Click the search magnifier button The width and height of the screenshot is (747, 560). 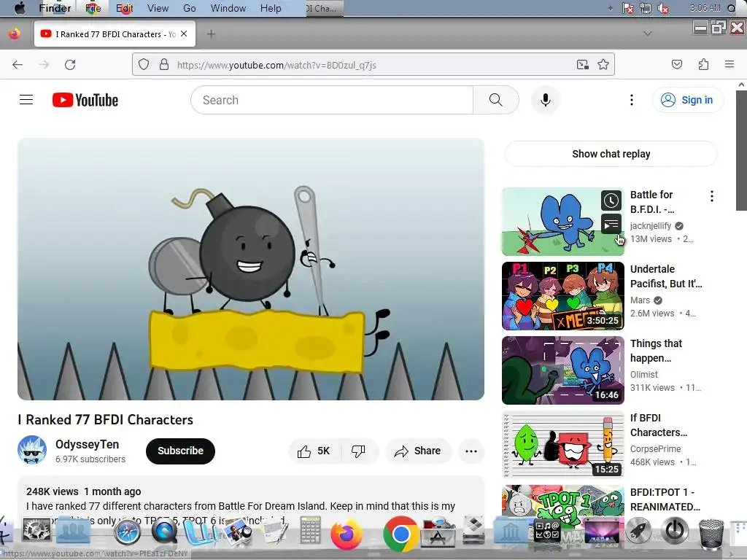point(495,100)
